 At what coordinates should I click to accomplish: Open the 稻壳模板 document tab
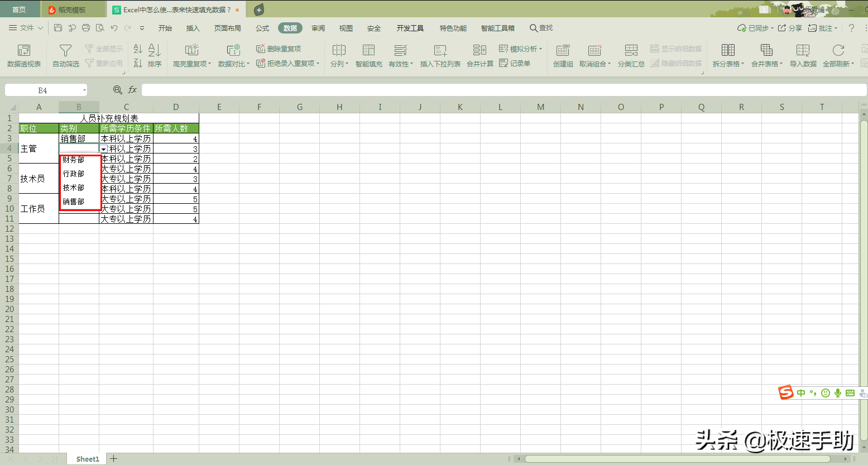coord(74,9)
